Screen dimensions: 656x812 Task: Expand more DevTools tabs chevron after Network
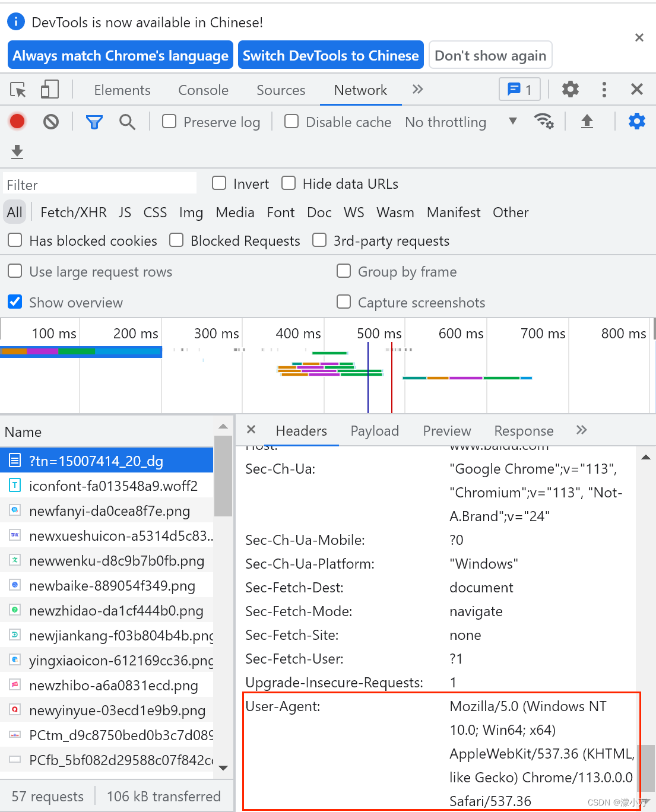click(x=418, y=89)
